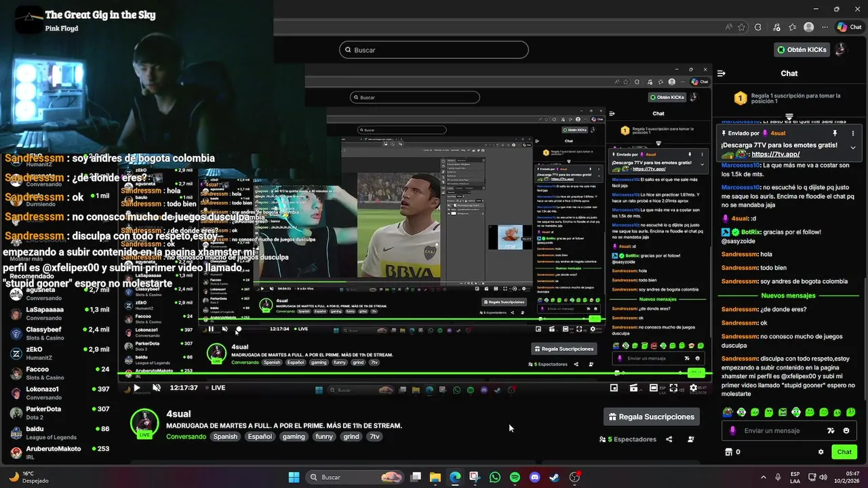Insert the last green blob emote
The image size is (868, 488).
pos(851,411)
